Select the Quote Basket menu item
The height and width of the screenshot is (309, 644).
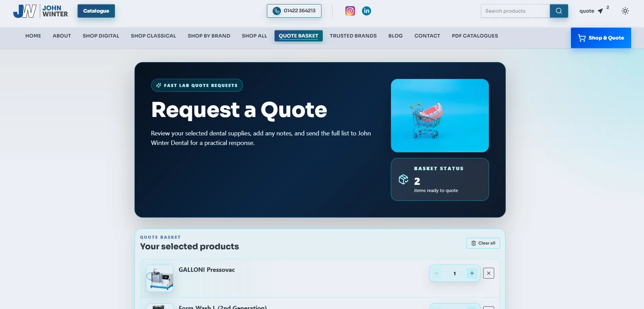coord(298,36)
